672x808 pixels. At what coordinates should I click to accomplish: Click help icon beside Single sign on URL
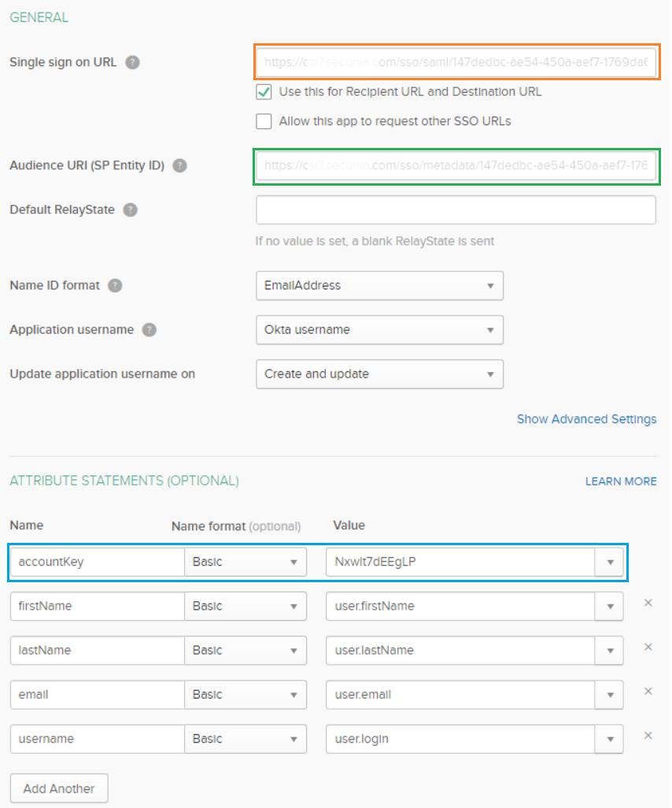133,62
